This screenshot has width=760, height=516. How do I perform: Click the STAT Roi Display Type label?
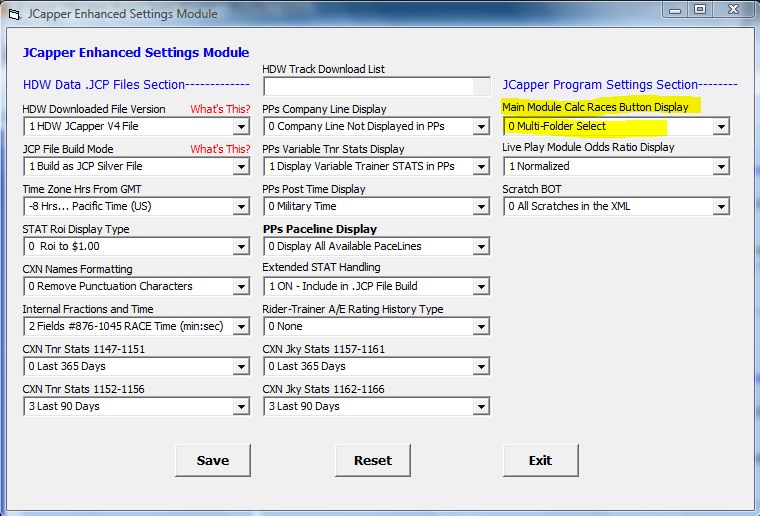76,229
